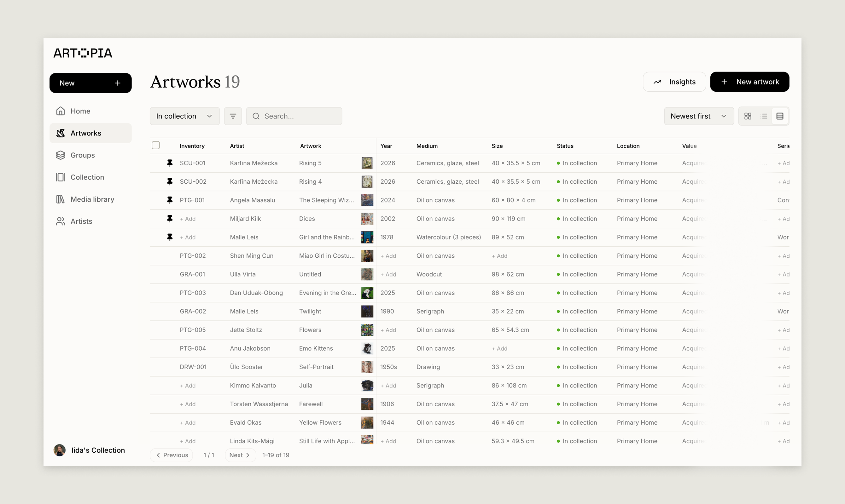Open Media library in sidebar
The image size is (845, 504).
(90, 199)
